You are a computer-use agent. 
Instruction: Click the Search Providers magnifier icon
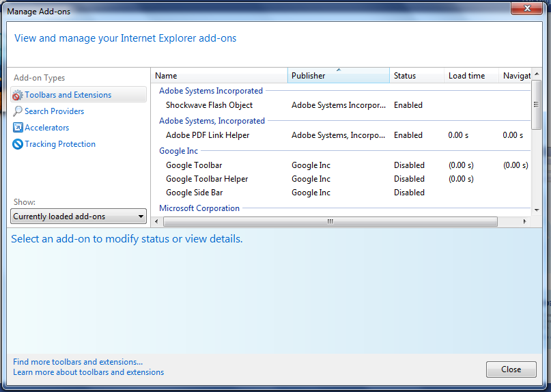point(18,111)
